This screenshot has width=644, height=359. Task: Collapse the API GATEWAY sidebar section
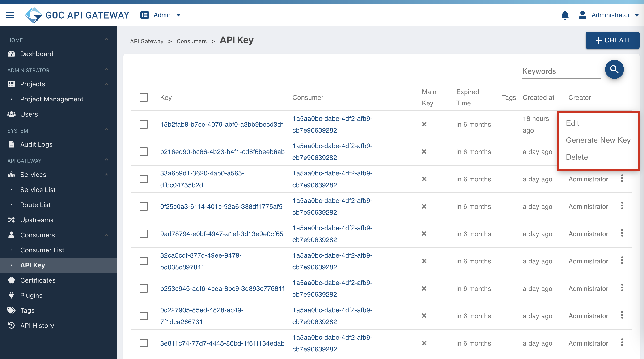click(x=106, y=160)
